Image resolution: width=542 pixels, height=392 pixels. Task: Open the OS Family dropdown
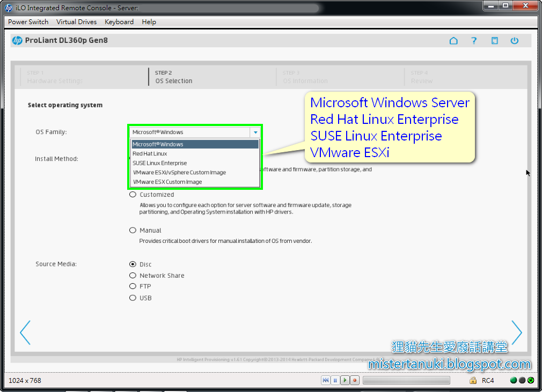tap(256, 132)
